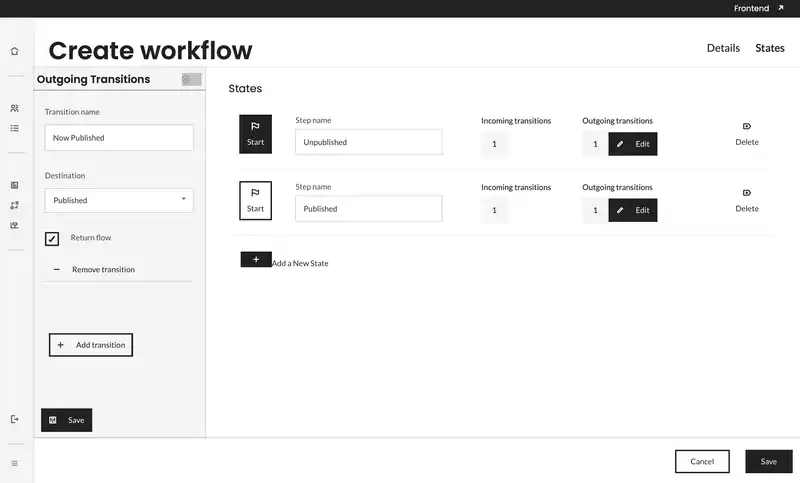Toggle Start flag for Unpublished state
The height and width of the screenshot is (483, 800).
(255, 134)
